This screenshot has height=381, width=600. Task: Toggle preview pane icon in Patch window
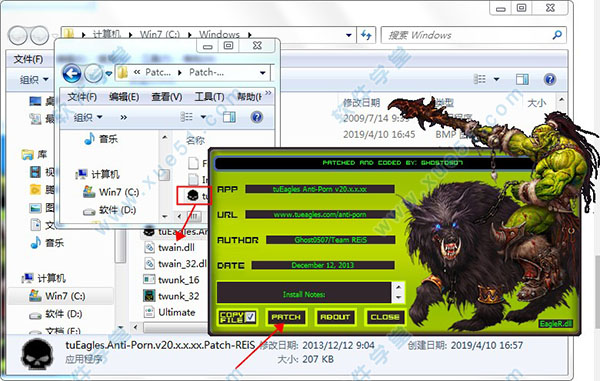click(x=229, y=117)
